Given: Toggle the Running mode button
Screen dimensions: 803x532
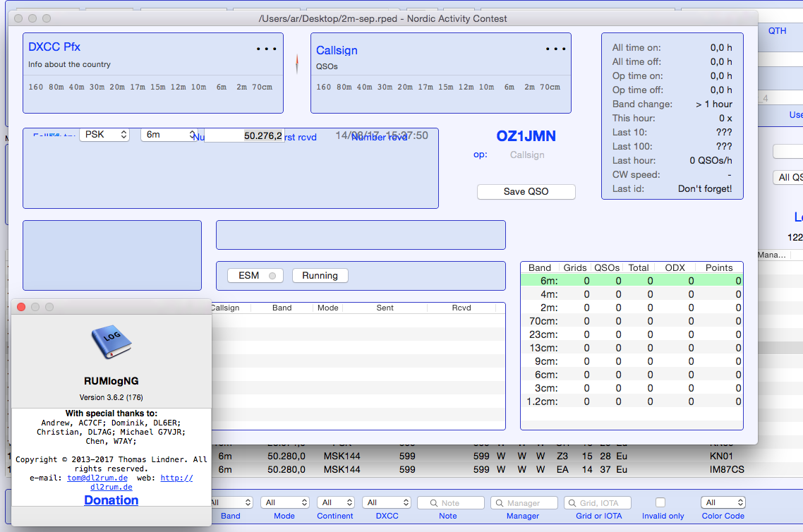Looking at the screenshot, I should click(320, 276).
